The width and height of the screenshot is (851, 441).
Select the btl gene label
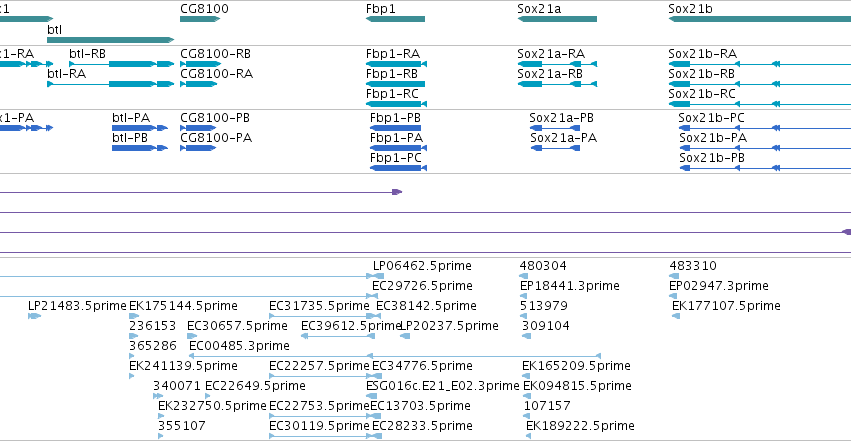pyautogui.click(x=54, y=29)
